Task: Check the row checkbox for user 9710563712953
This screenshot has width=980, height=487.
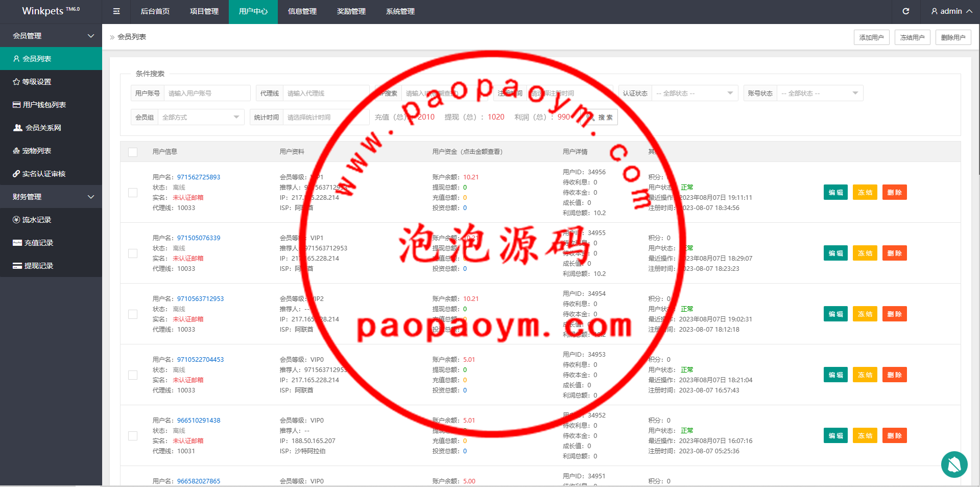Action: click(133, 314)
